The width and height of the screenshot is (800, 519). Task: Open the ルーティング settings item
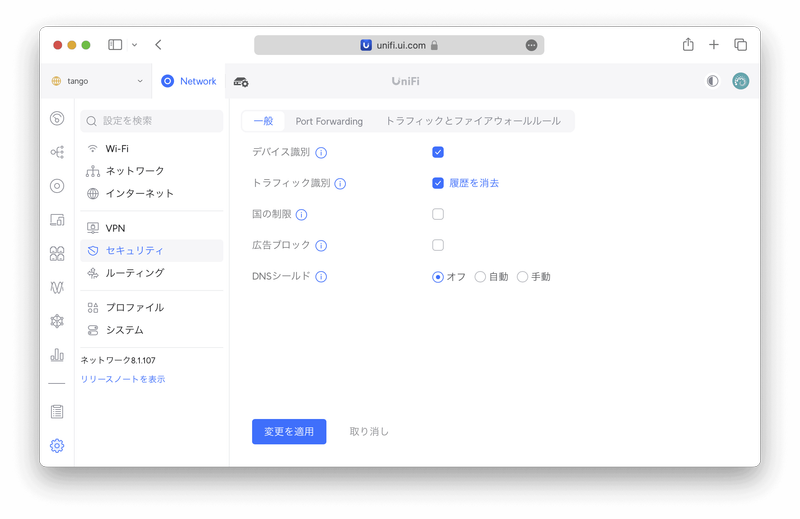coord(134,273)
